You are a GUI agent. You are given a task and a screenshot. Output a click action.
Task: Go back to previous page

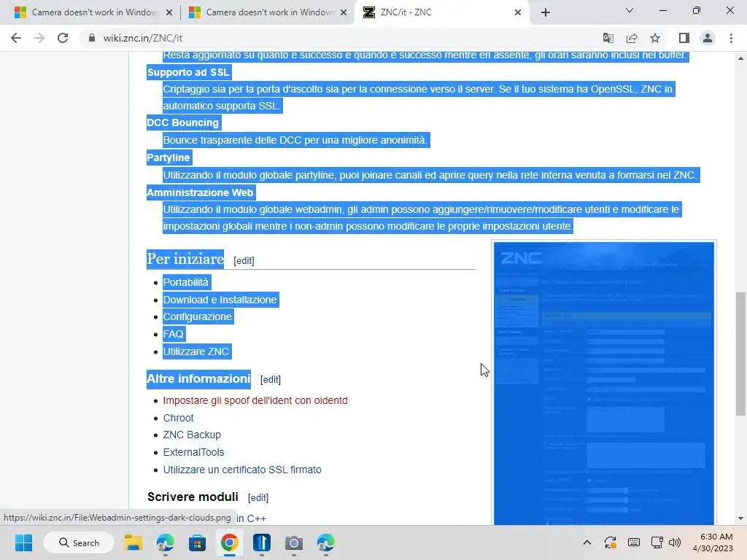click(x=16, y=38)
